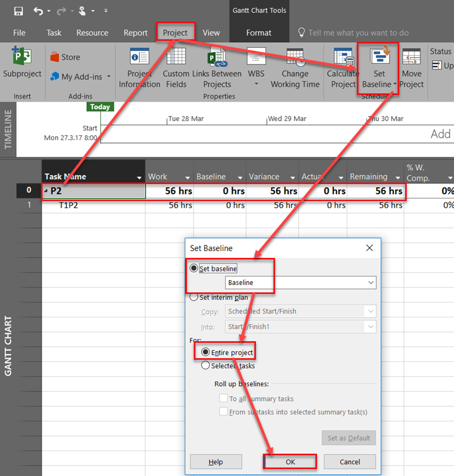Open the Report ribbon tab

(x=135, y=33)
